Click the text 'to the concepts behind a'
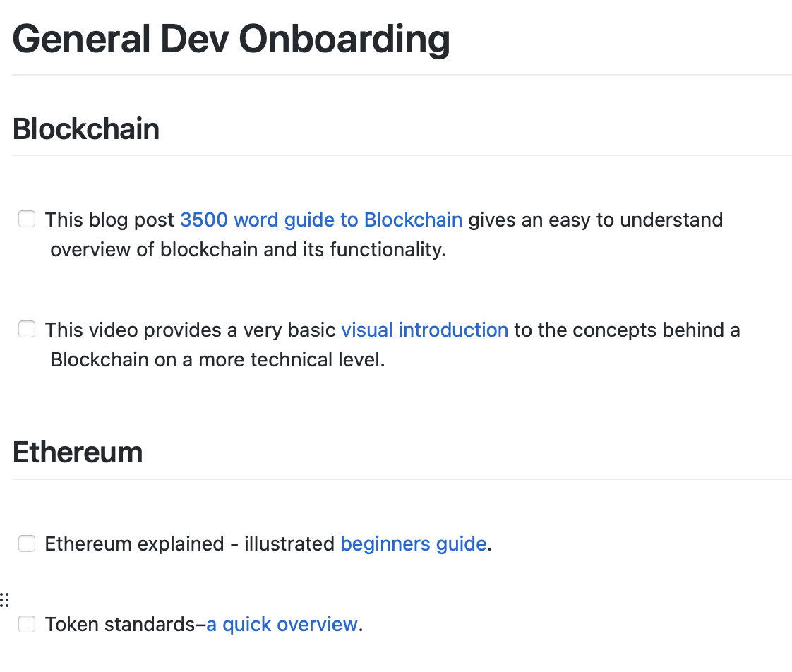 point(628,330)
